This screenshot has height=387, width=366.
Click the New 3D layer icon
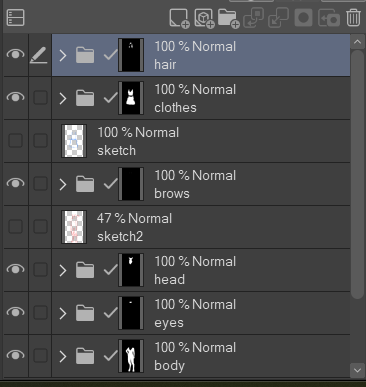tap(204, 18)
